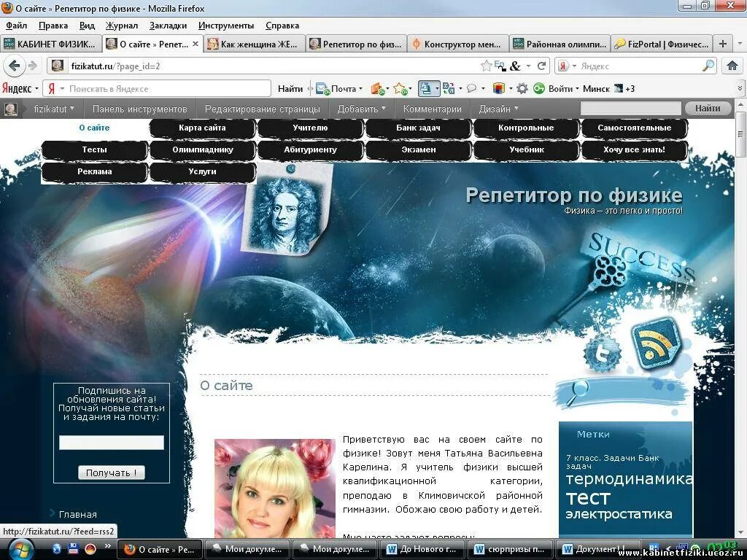Switch to the 'FizPortal | Физичес...' tab
Viewport: 747px width, 560px height.
click(x=662, y=44)
